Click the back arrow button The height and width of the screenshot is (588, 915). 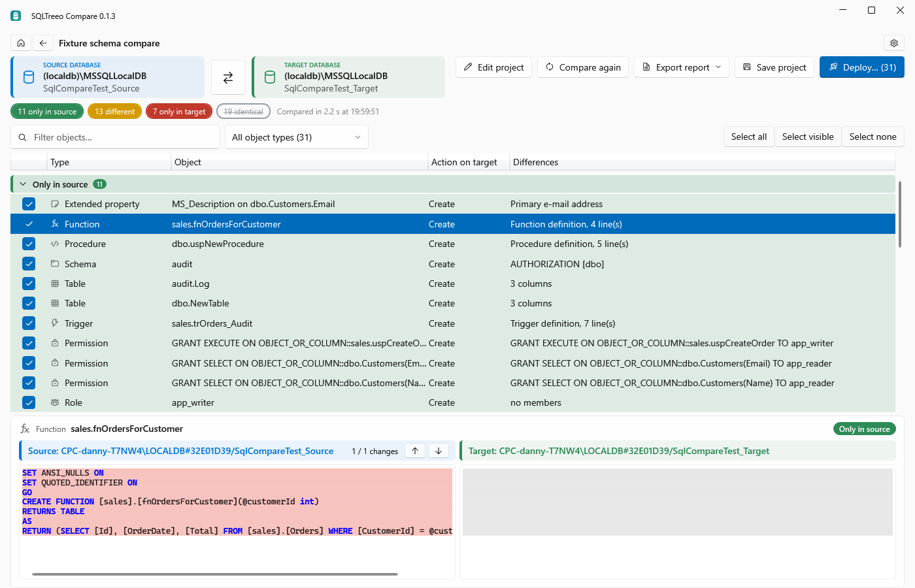(43, 43)
